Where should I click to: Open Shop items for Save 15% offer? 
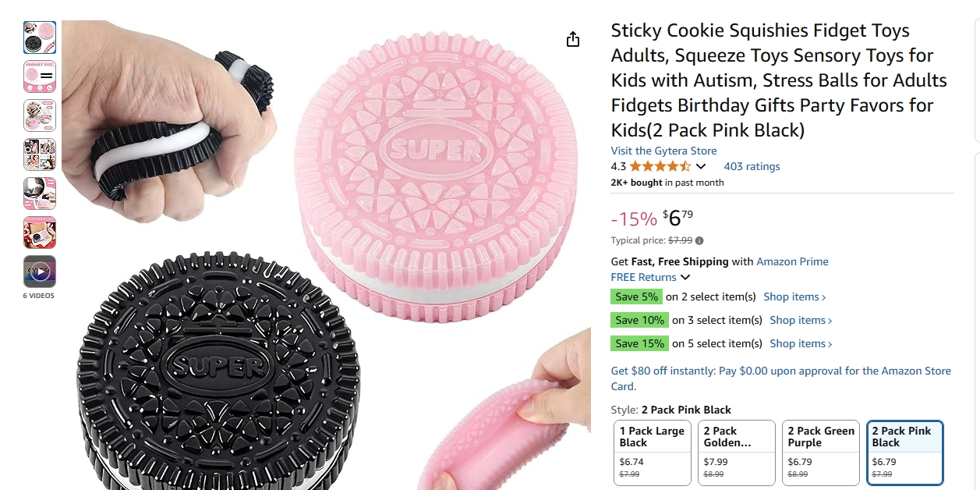tap(801, 343)
